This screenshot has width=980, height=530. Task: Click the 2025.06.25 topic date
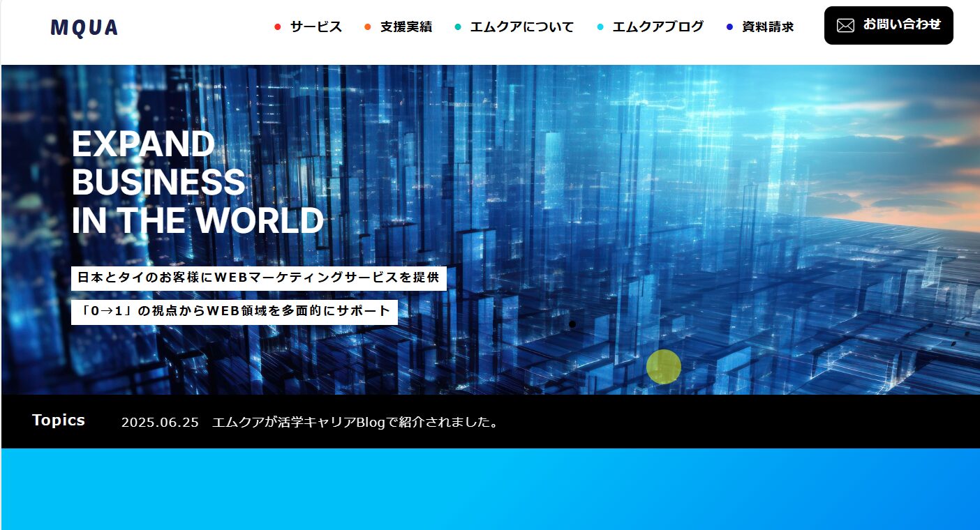160,423
